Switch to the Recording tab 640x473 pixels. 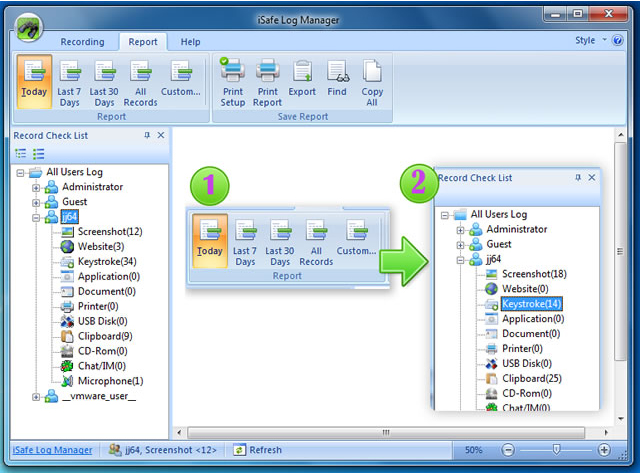83,42
